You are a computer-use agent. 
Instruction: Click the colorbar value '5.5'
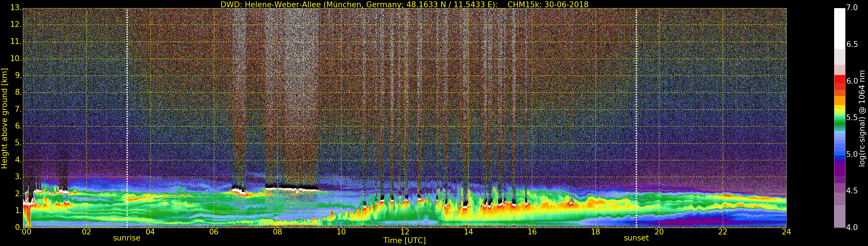point(852,117)
